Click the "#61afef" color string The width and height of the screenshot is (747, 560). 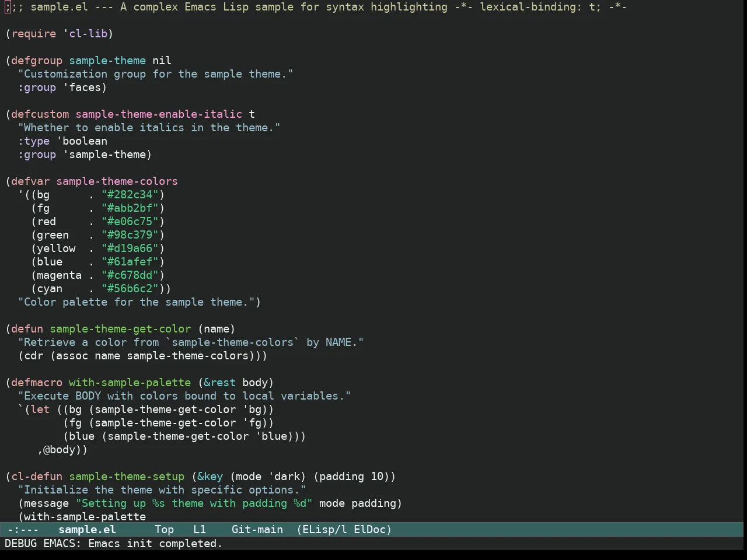[x=130, y=262]
